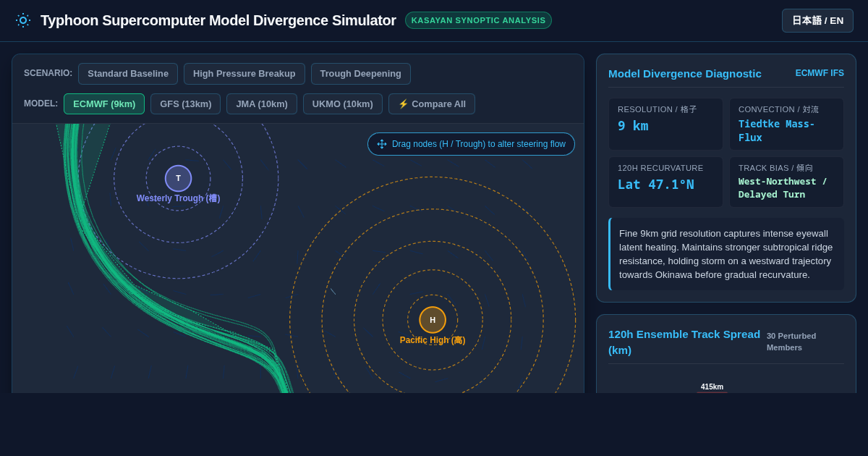Click the Model Divergence Diagnostic heading
Image resolution: width=868 pixels, height=456 pixels.
tap(685, 73)
